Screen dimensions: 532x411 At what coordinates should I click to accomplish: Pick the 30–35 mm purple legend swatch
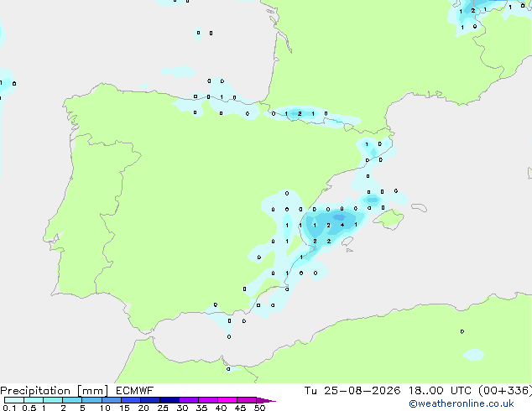189,400
